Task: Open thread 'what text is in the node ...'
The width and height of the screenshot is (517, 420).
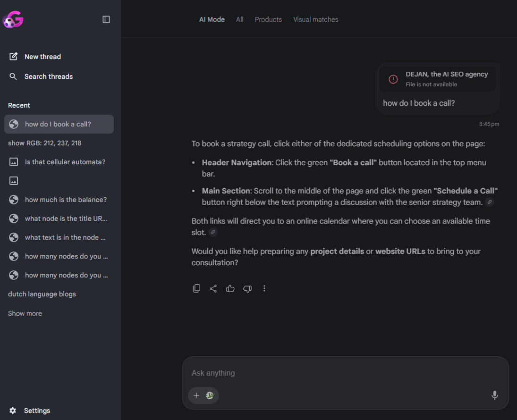Action: point(65,237)
